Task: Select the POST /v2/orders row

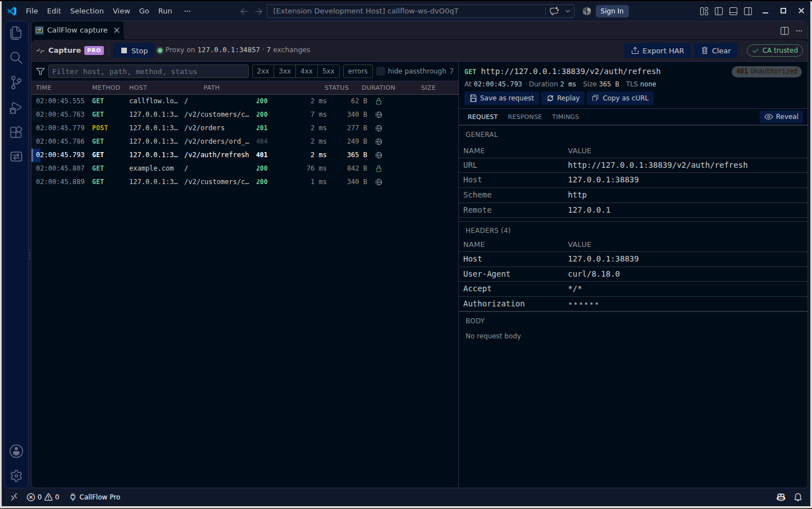Action: [245, 128]
